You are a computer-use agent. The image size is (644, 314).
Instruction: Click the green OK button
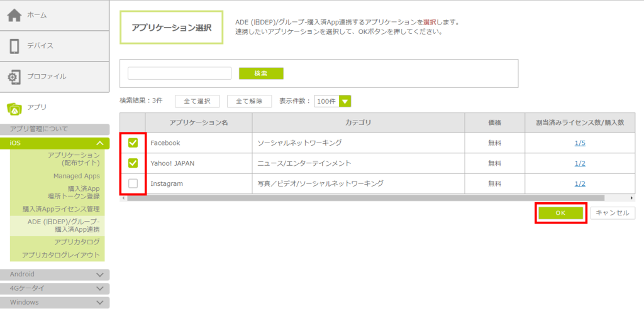pyautogui.click(x=560, y=213)
